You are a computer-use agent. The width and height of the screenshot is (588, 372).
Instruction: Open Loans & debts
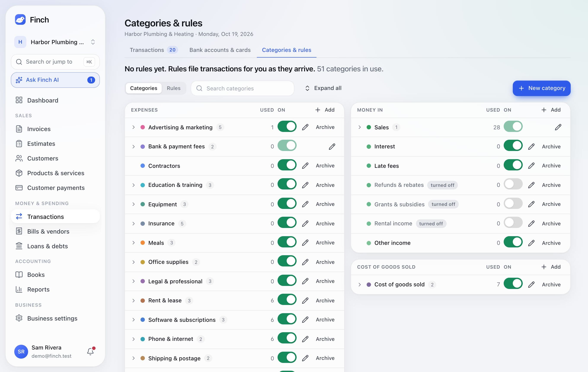point(55,246)
